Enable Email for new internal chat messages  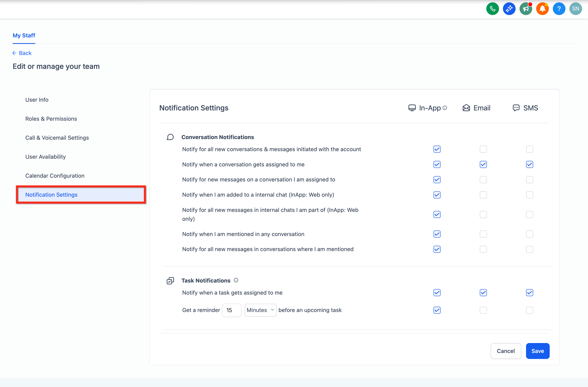tap(483, 214)
